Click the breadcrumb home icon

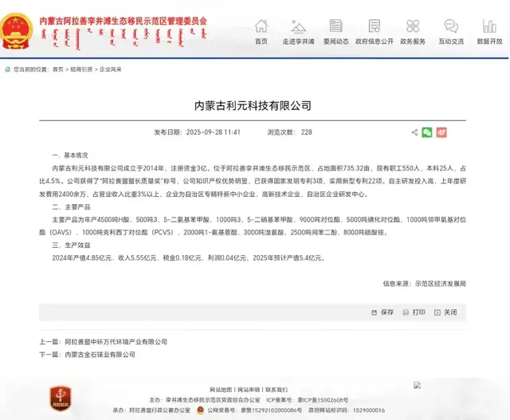[x=8, y=69]
